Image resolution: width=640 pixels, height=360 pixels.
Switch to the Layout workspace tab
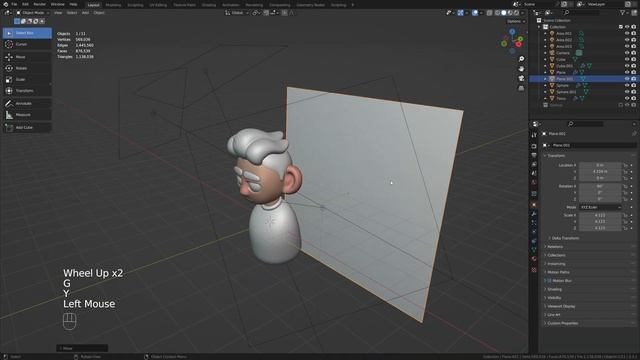pyautogui.click(x=93, y=5)
